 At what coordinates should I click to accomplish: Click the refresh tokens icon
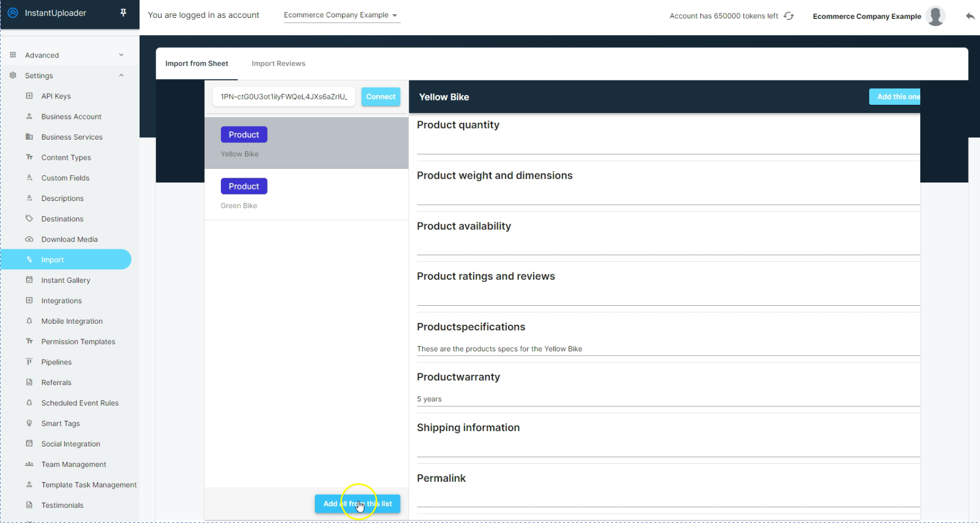point(789,16)
